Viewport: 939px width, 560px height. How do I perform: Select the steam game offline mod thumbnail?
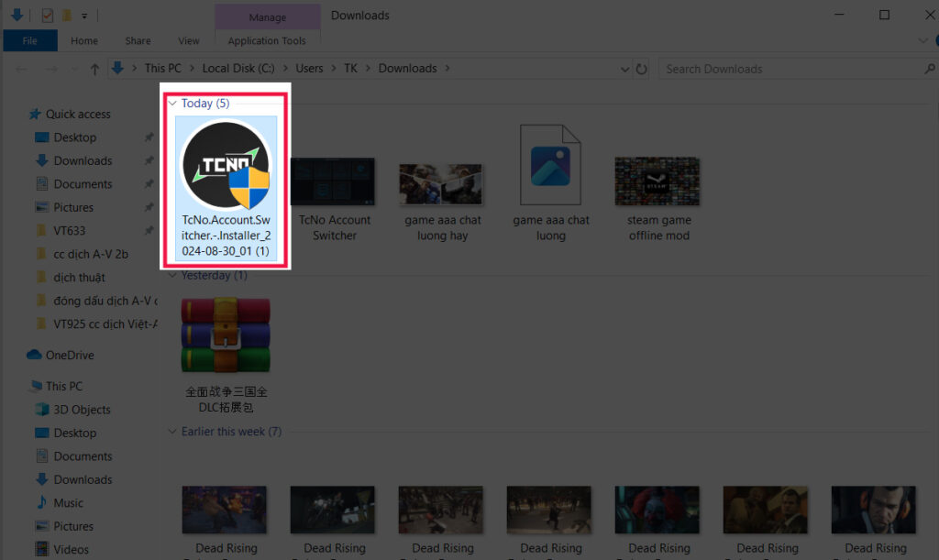[657, 181]
